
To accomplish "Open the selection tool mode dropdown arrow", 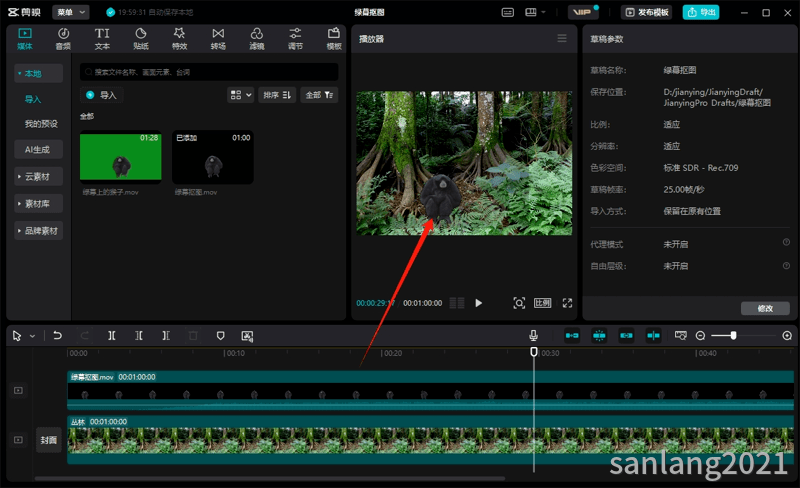I will point(32,336).
